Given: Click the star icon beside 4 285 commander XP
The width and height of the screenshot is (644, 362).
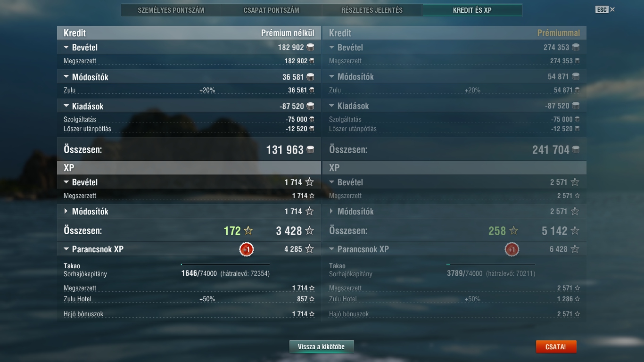Looking at the screenshot, I should [309, 249].
